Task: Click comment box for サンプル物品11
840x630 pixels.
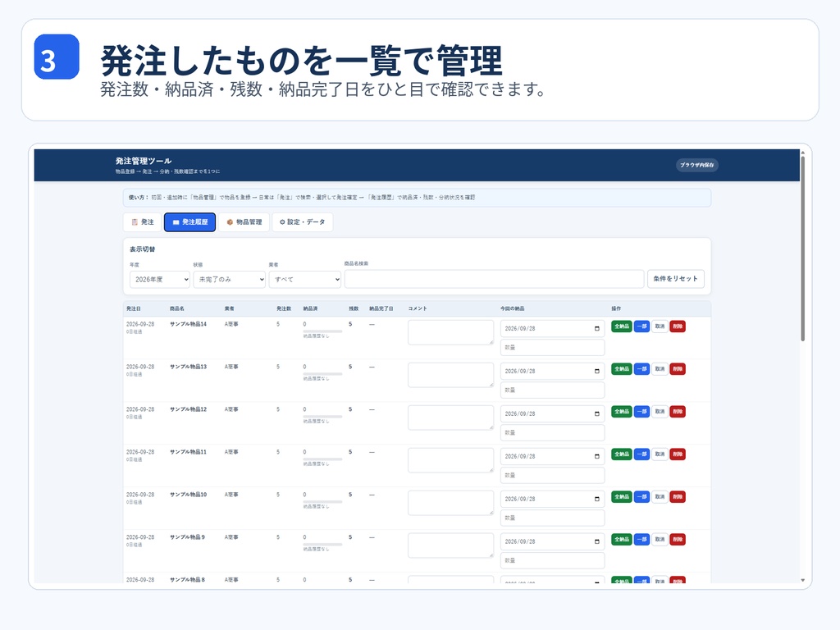Action: pyautogui.click(x=450, y=460)
